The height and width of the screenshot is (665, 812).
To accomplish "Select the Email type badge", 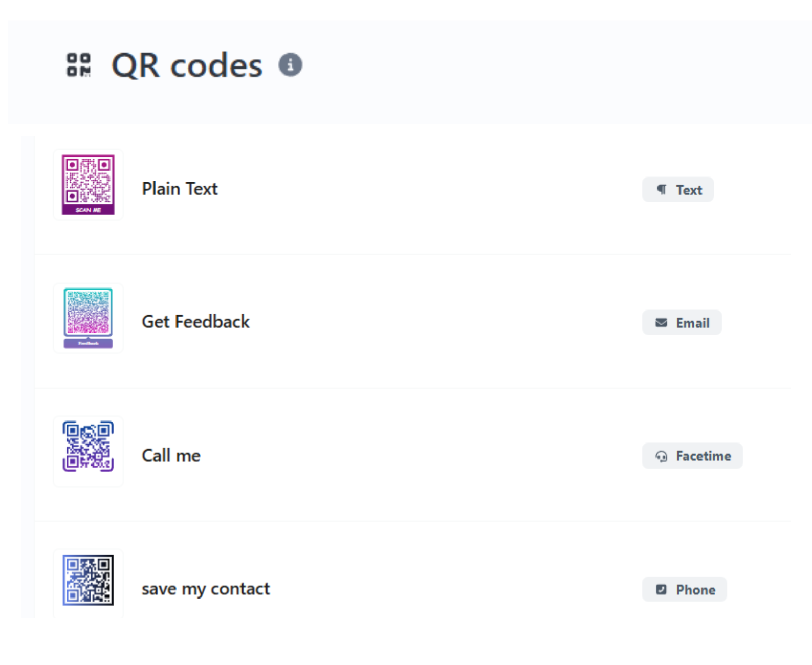I will click(682, 322).
